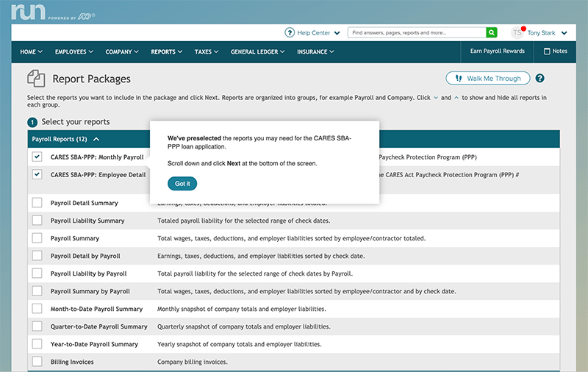The image size is (588, 372).
Task: Click the Walk Me Through button
Action: [488, 79]
